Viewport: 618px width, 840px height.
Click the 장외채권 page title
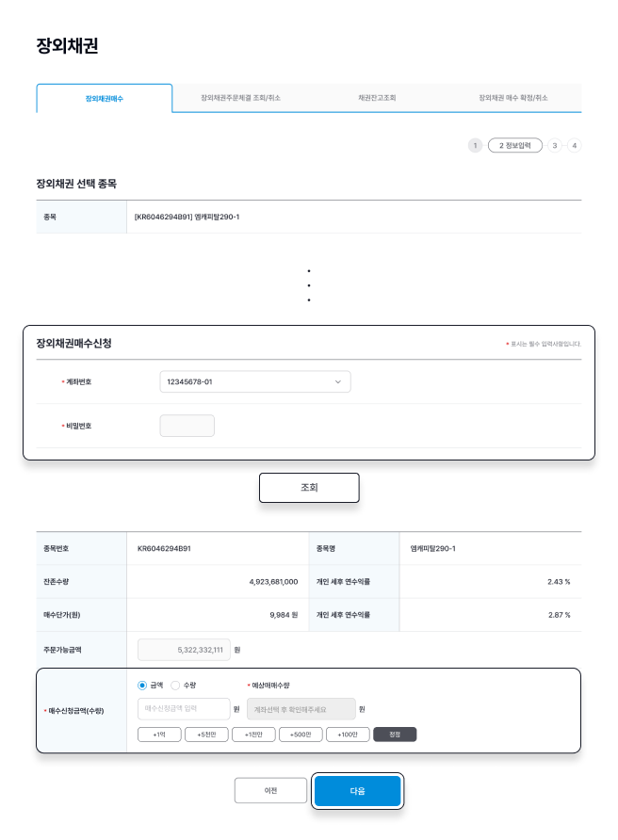[x=67, y=45]
